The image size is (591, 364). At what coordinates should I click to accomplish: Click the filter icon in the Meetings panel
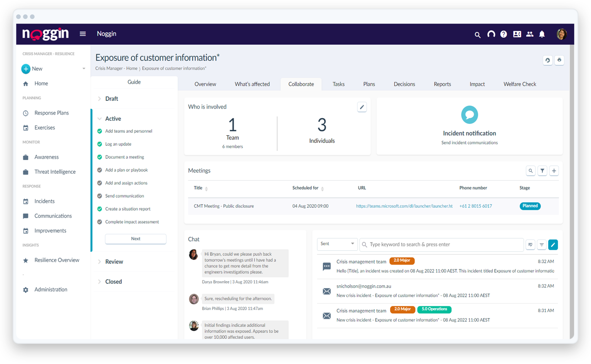coord(542,170)
